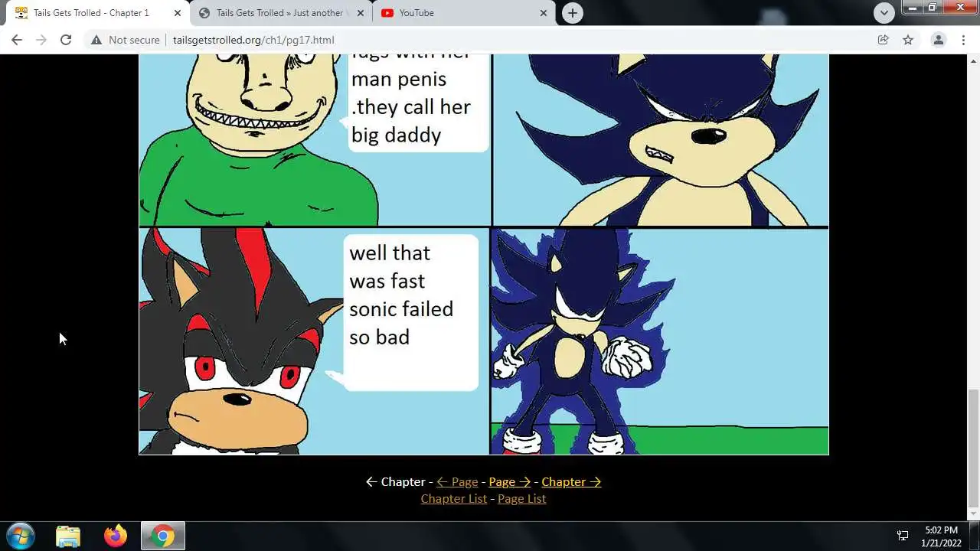
Task: Click the page vertical scrollbar thumb
Action: [x=973, y=449]
